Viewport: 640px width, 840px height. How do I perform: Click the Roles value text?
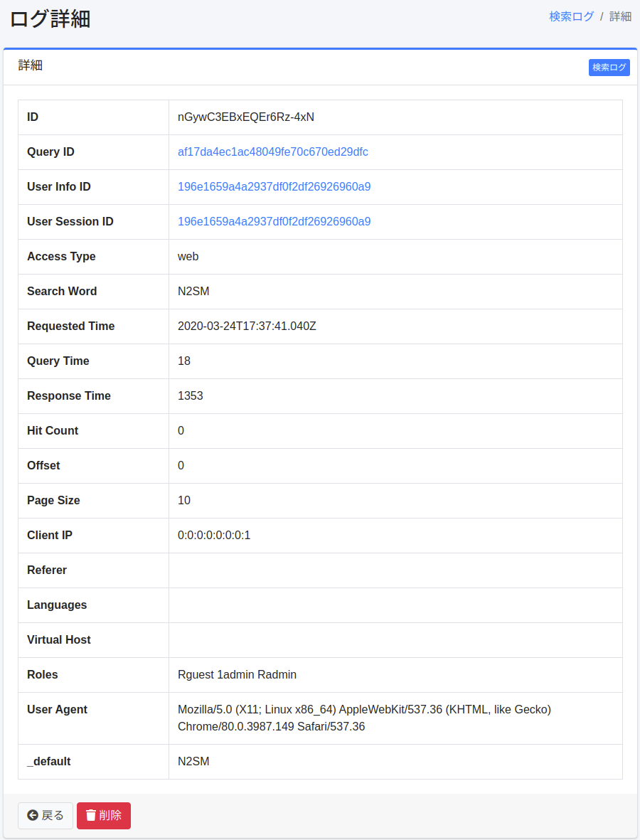pos(237,674)
